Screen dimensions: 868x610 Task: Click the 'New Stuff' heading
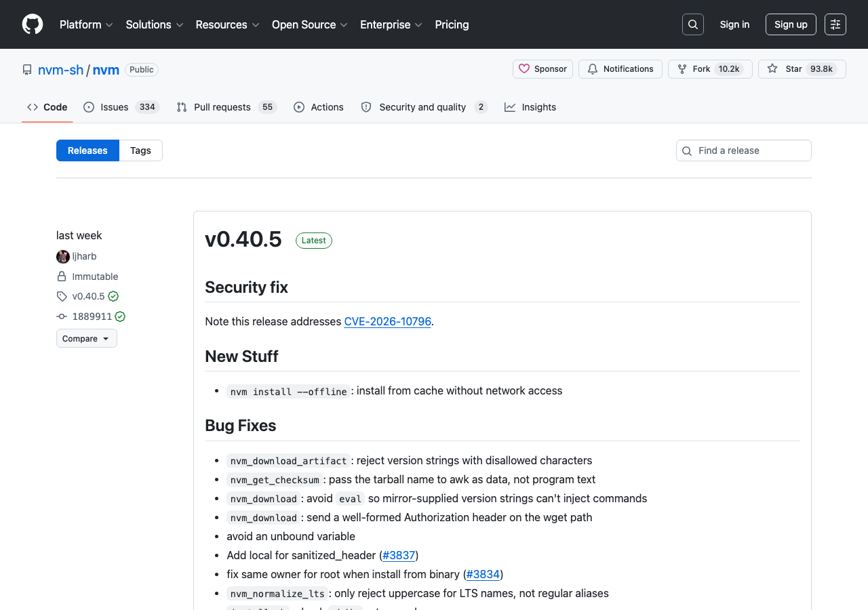[241, 357]
